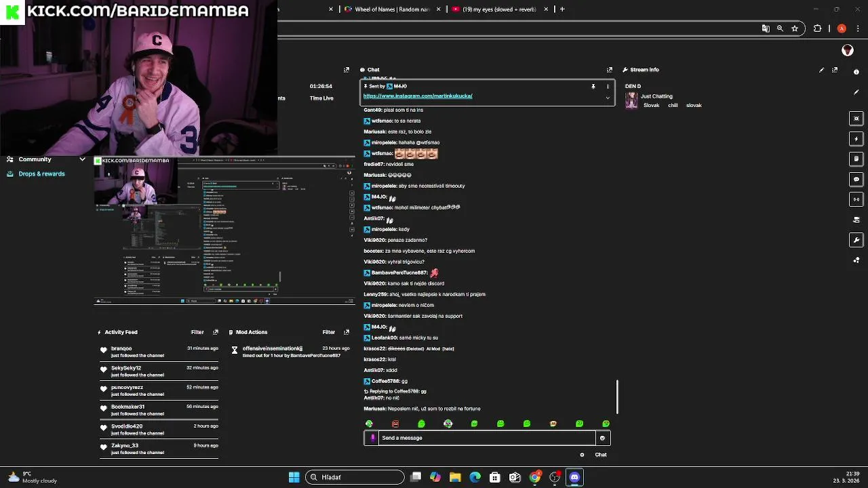This screenshot has width=868, height=488.
Task: Edit stream info with pencil icon next to Stream Info
Action: tap(821, 70)
